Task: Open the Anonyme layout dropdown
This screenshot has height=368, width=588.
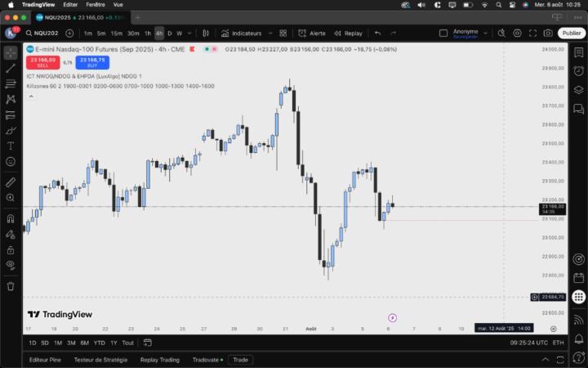Action: [x=485, y=34]
